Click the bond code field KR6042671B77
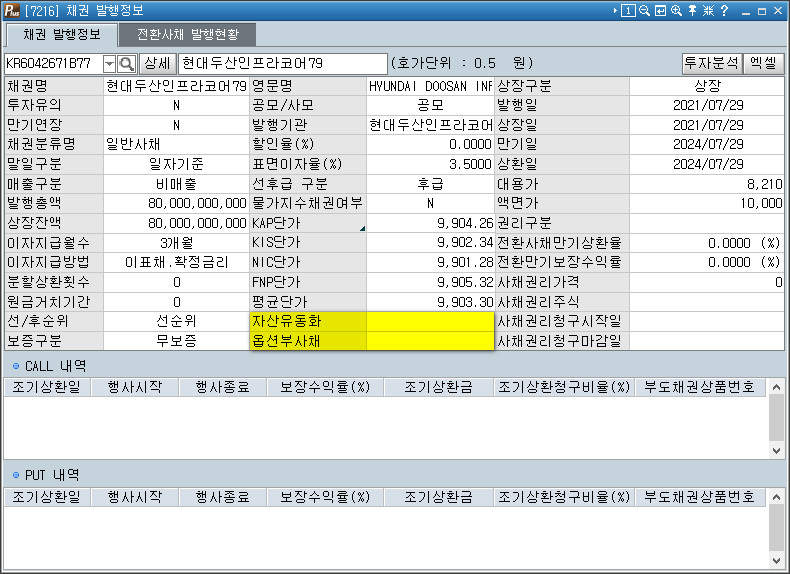This screenshot has width=790, height=574. [53, 63]
